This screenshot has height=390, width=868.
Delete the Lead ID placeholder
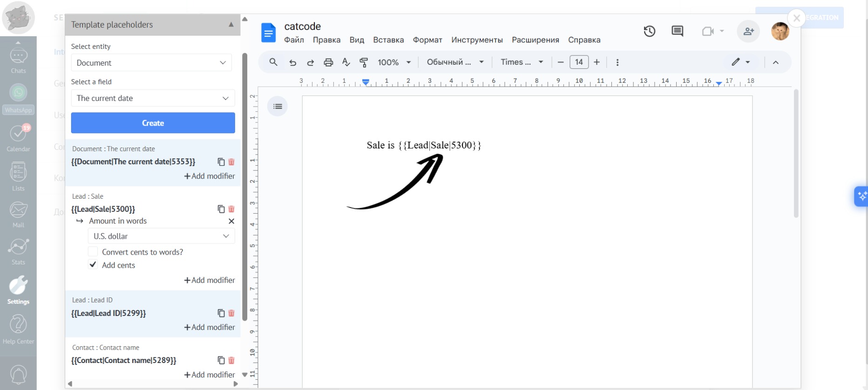tap(231, 313)
